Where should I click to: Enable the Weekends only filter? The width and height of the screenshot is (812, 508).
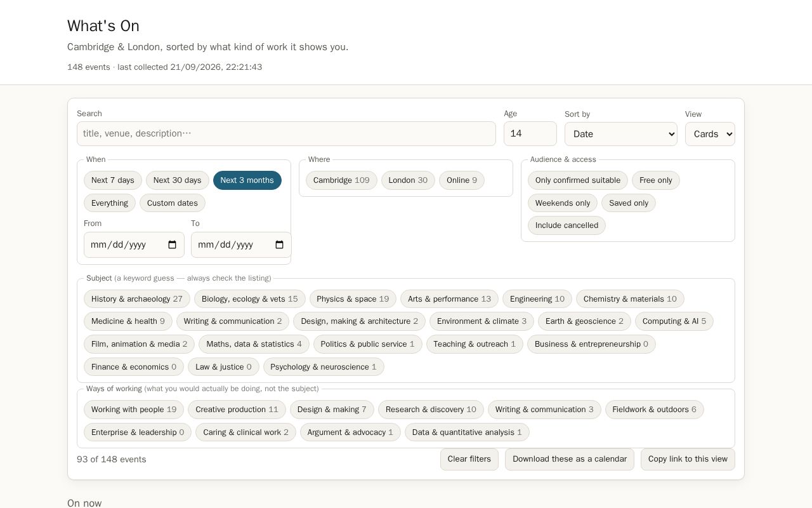point(563,203)
